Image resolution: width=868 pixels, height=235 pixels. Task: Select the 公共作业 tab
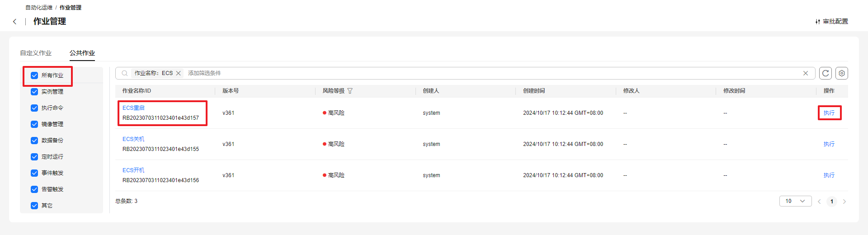(82, 53)
